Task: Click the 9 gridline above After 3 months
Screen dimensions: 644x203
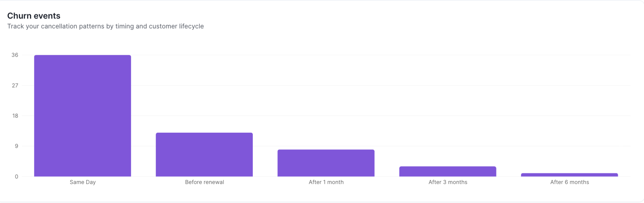Action: [x=447, y=146]
